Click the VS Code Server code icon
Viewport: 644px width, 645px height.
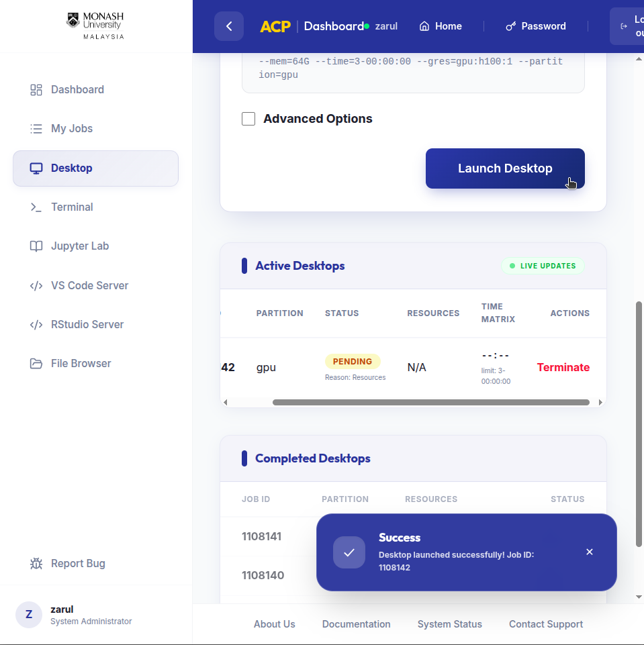point(36,286)
